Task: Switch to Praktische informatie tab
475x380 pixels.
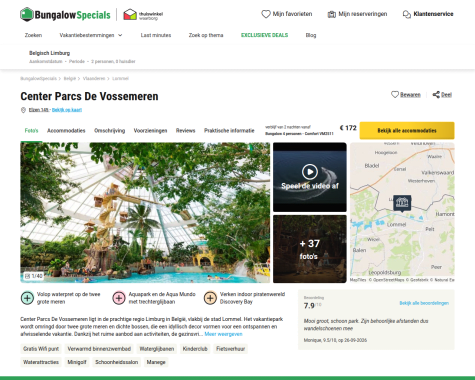Action: (x=229, y=131)
